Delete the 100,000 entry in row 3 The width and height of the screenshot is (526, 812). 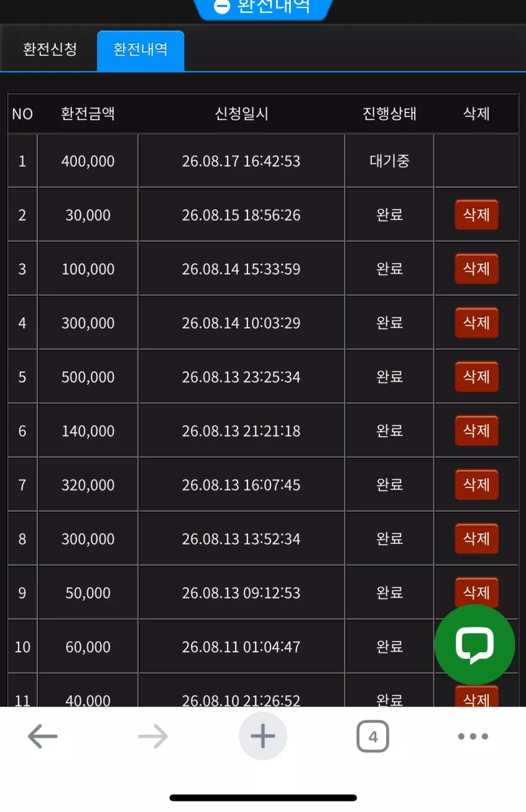click(476, 268)
